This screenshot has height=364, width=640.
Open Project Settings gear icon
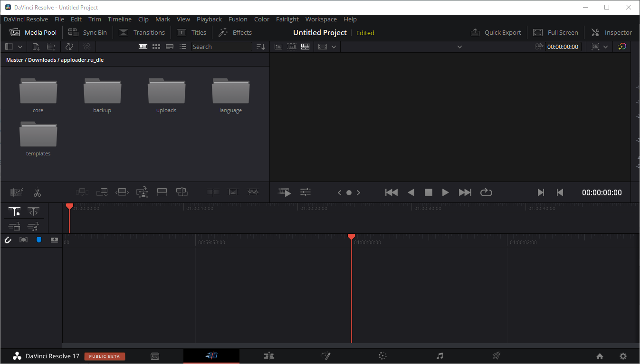[x=623, y=356]
